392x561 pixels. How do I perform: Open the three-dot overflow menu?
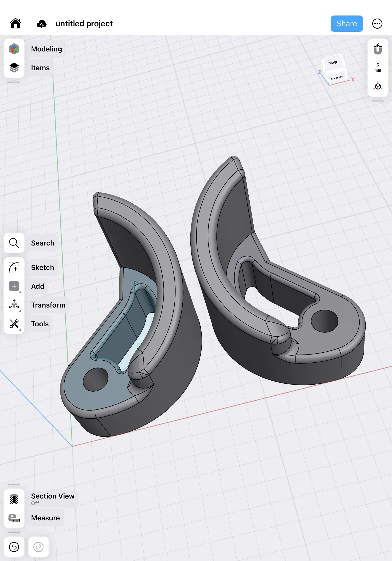point(377,23)
